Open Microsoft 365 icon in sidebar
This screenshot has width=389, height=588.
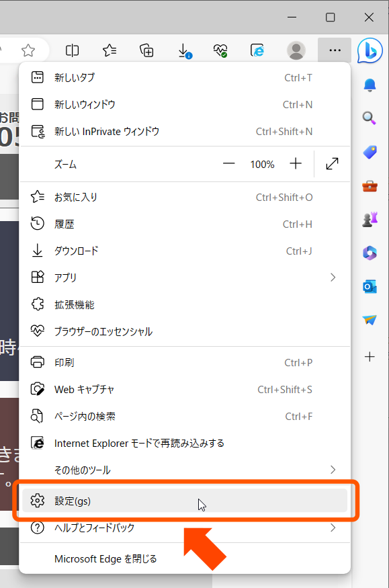tap(370, 253)
